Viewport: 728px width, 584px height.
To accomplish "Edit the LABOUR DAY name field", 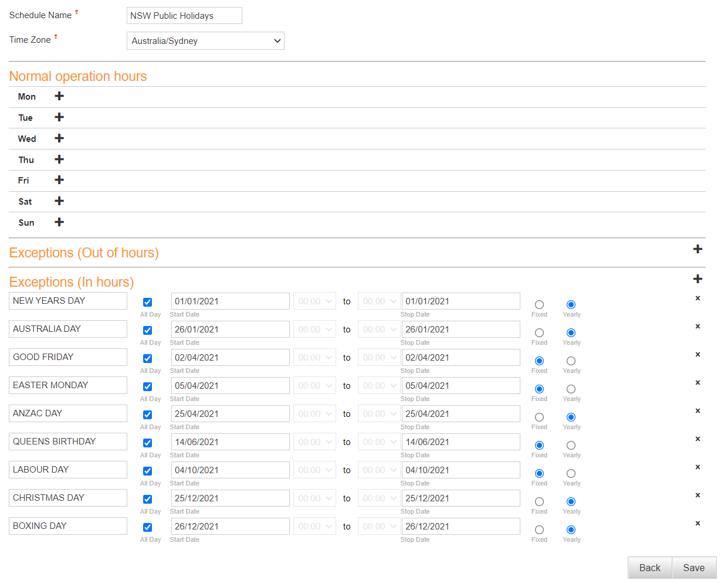I will point(68,470).
